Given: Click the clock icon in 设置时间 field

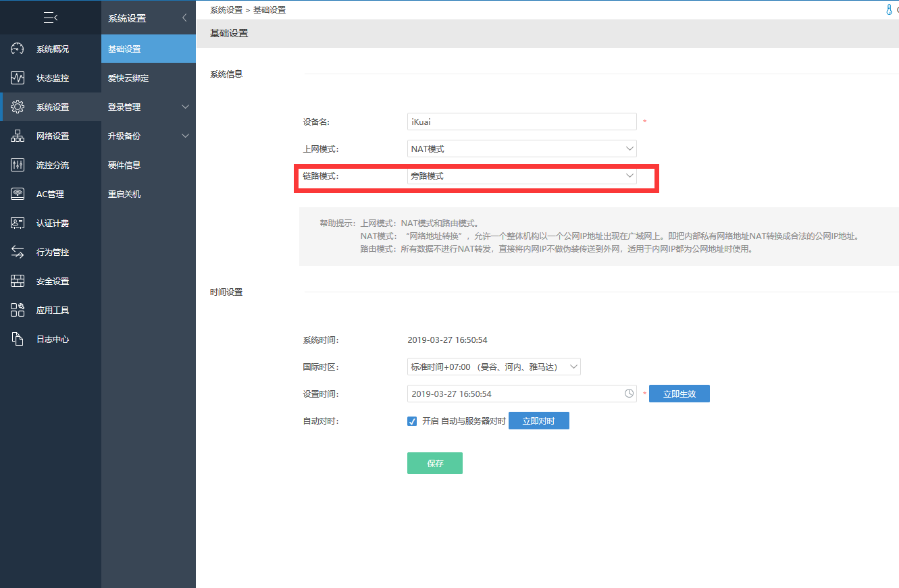Looking at the screenshot, I should point(629,394).
